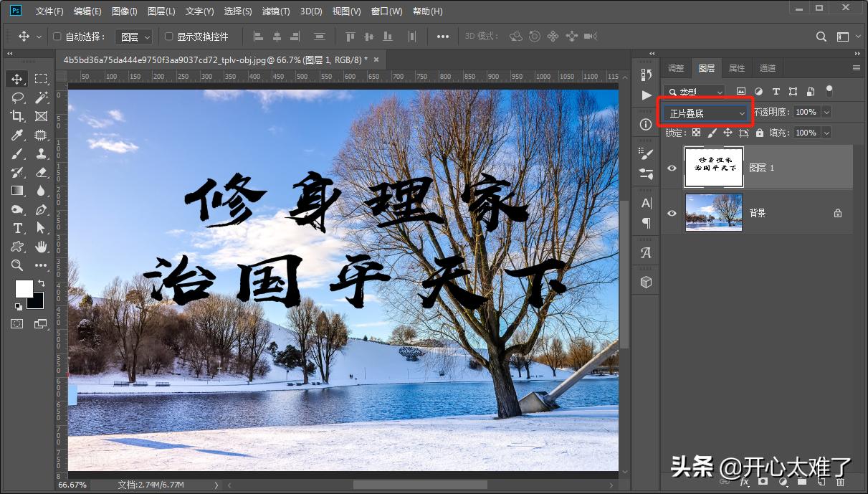
Task: Click the Add layer style fx icon
Action: pyautogui.click(x=745, y=482)
